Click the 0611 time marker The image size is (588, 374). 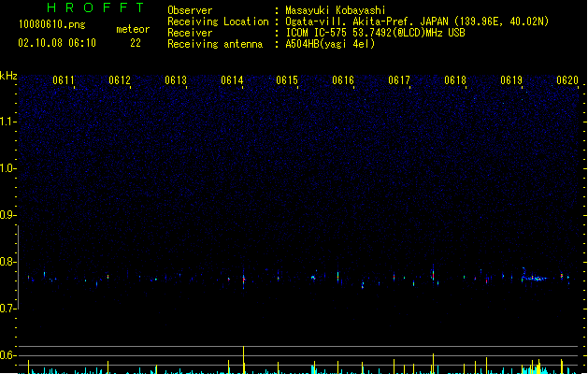[x=64, y=80]
